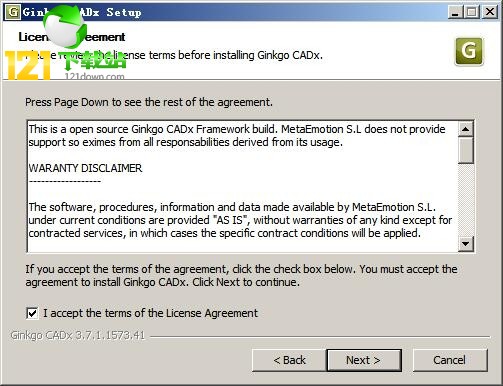Click the yellow 121 watermark numbers

click(x=27, y=65)
